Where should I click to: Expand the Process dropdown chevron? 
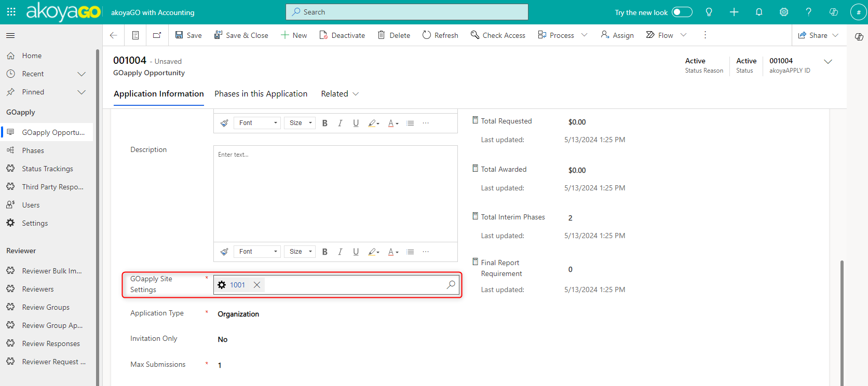click(585, 35)
